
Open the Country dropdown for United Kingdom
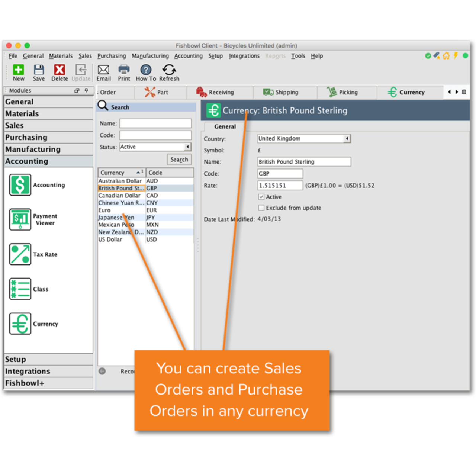(347, 138)
